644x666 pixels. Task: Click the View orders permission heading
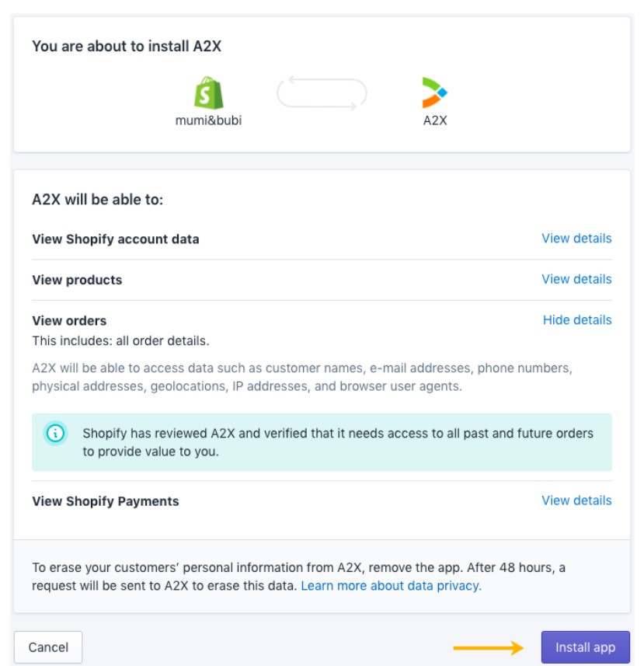[69, 320]
